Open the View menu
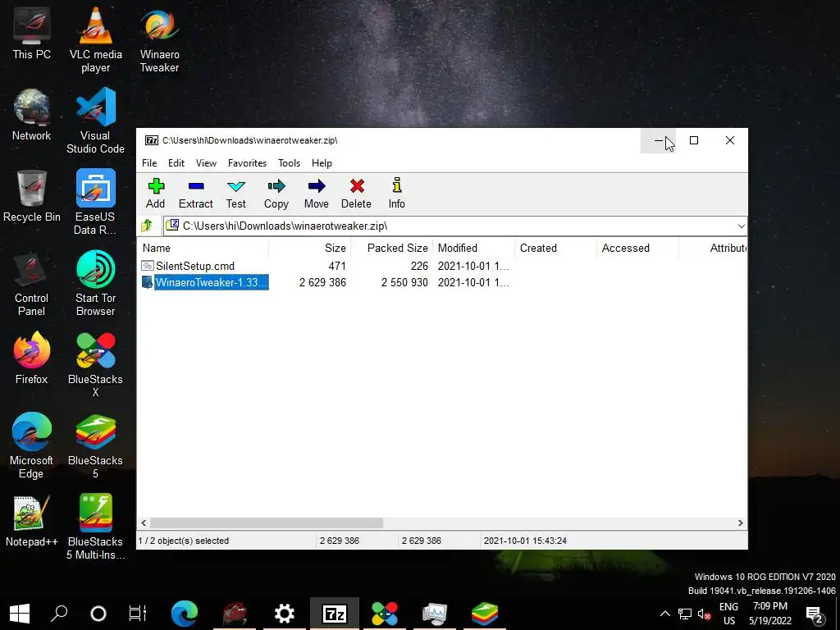Image resolution: width=840 pixels, height=630 pixels. pos(206,163)
